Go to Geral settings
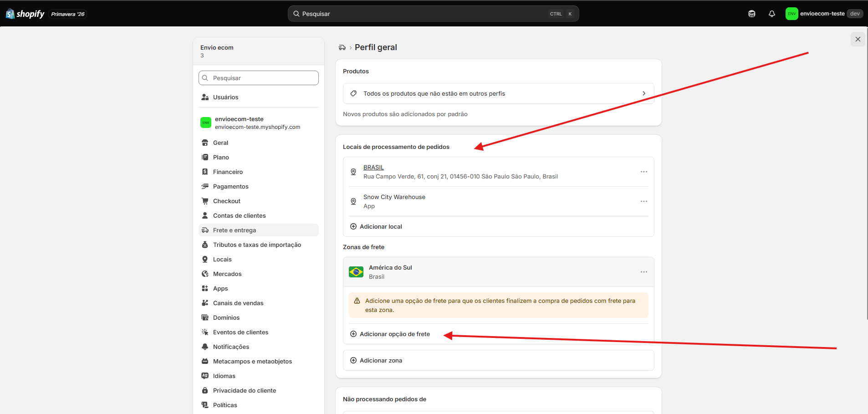868x414 pixels. (x=259, y=143)
